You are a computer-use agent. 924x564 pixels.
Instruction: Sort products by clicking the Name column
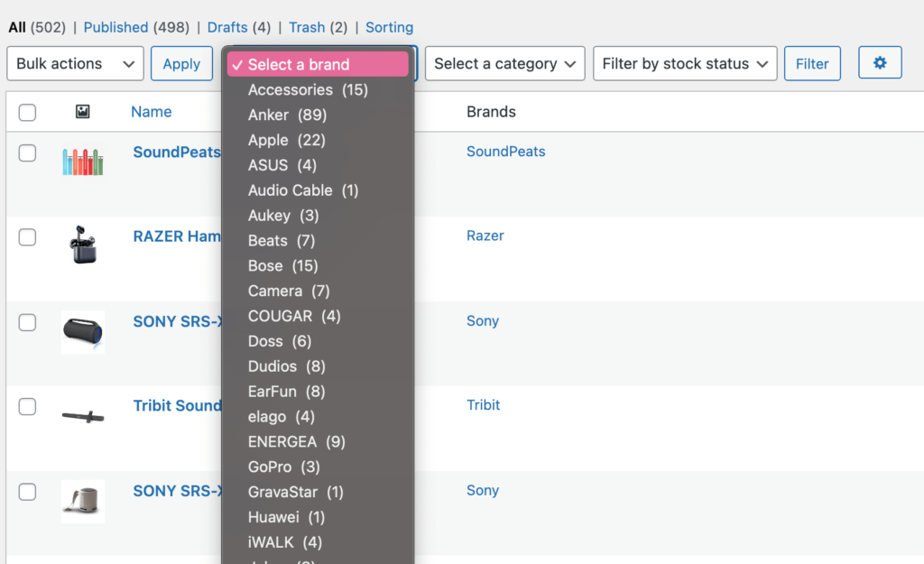click(x=151, y=111)
